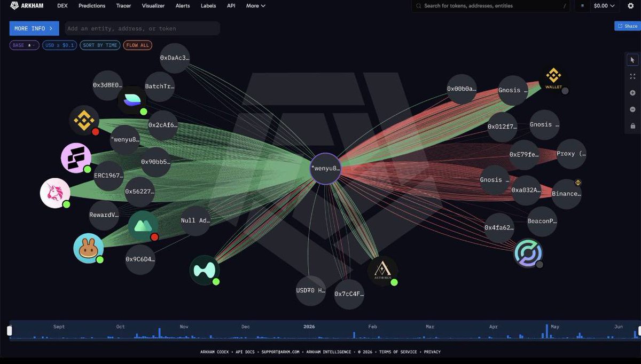Viewport: 641px width, 364px height.
Task: Open the API Docs footer link
Action: tap(244, 352)
